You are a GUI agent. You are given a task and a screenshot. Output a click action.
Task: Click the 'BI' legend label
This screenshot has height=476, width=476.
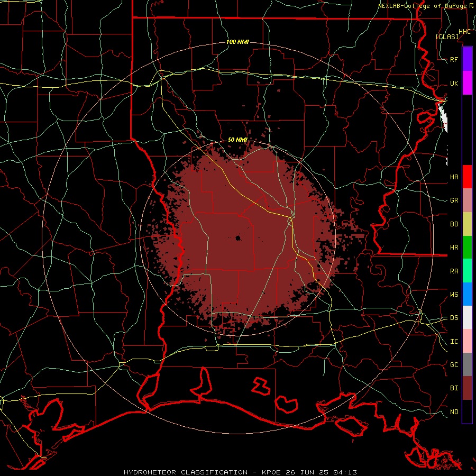[454, 388]
